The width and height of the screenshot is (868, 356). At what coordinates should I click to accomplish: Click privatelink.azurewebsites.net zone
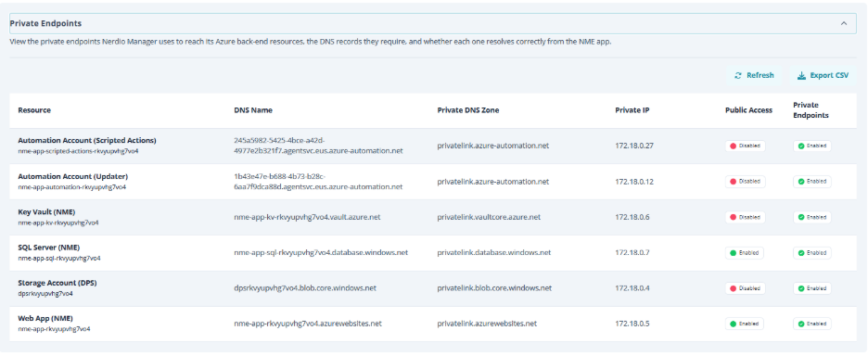(x=487, y=324)
